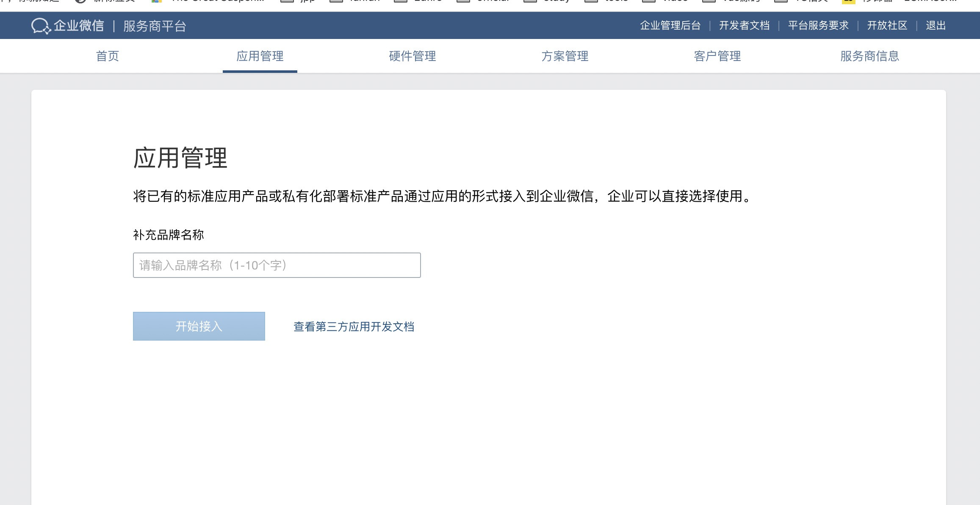This screenshot has height=505, width=980.
Task: Click the 服务商平台 header title
Action: coord(155,26)
